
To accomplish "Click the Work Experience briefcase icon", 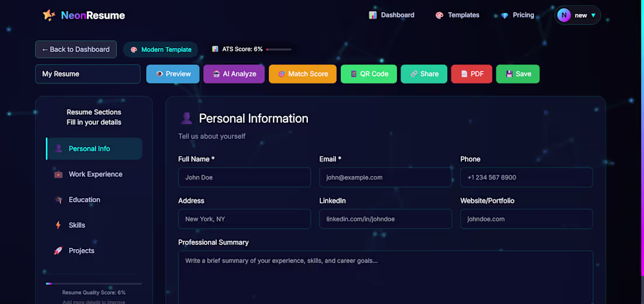I will coord(59,174).
